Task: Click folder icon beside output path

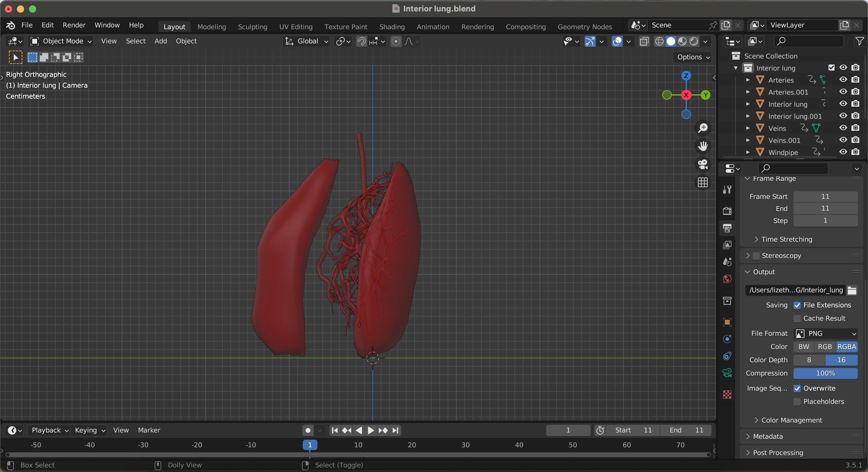Action: coord(852,290)
